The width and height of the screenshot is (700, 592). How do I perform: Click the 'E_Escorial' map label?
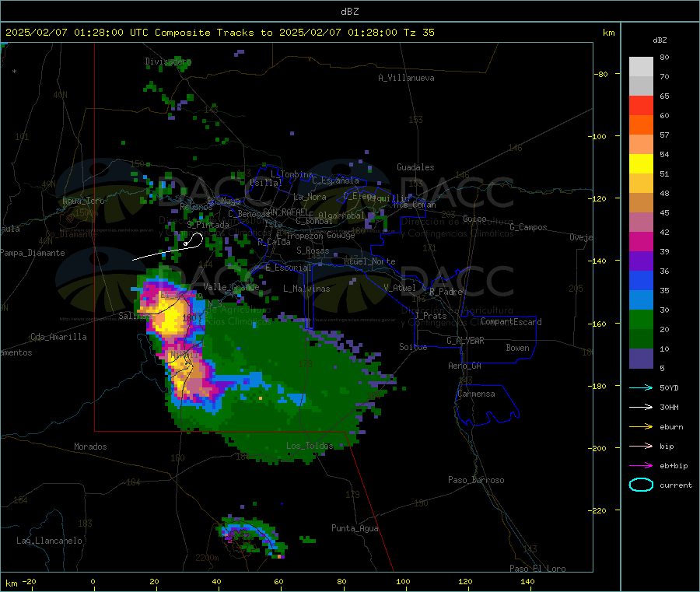(288, 268)
